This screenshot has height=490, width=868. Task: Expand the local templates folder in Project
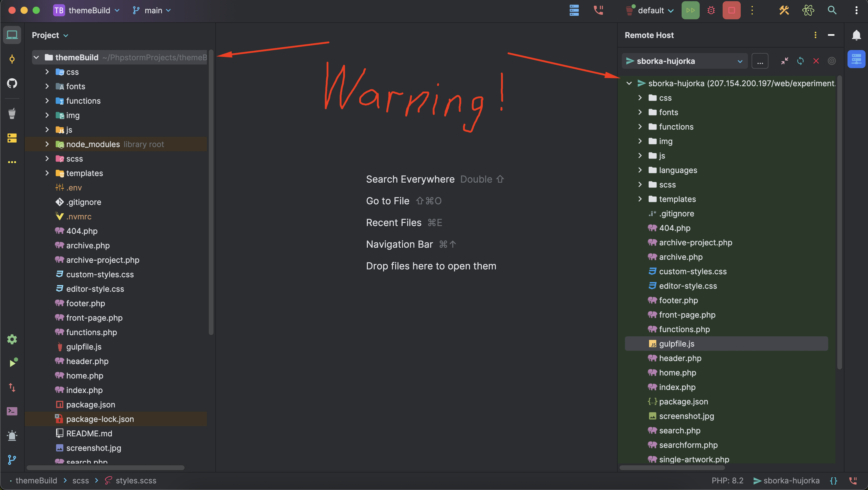coord(47,173)
